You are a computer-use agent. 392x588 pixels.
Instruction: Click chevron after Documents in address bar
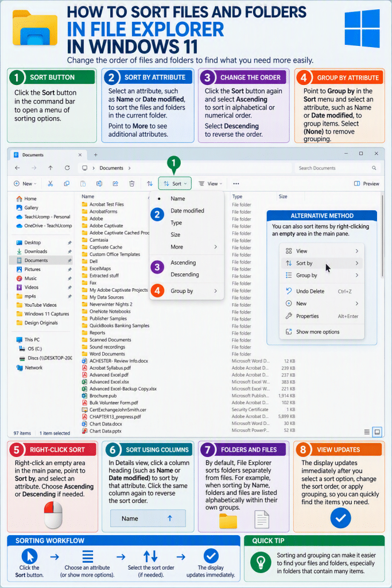[x=129, y=168]
